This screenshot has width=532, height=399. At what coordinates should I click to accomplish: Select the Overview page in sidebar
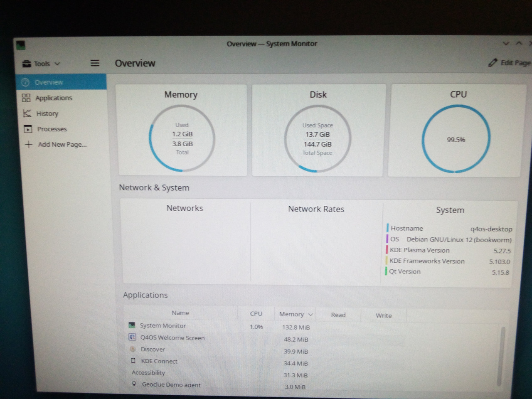pyautogui.click(x=61, y=82)
